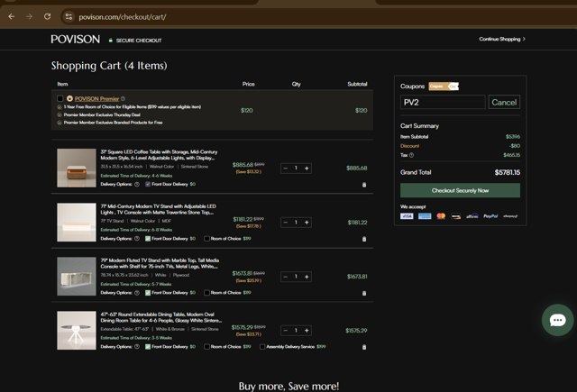This screenshot has height=392, width=577.
Task: Enable Room of Choice for 79" Fluted TV Stand
Action: 206,293
